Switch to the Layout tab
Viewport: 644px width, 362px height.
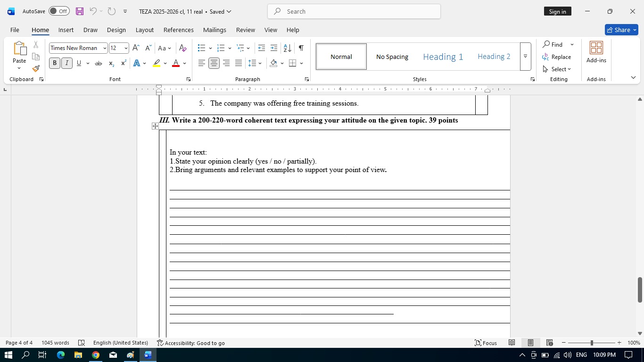[x=144, y=30]
